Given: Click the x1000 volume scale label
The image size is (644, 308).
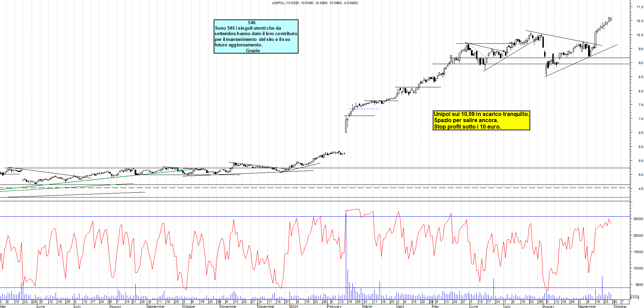Looking at the screenshot, I should click(635, 297).
